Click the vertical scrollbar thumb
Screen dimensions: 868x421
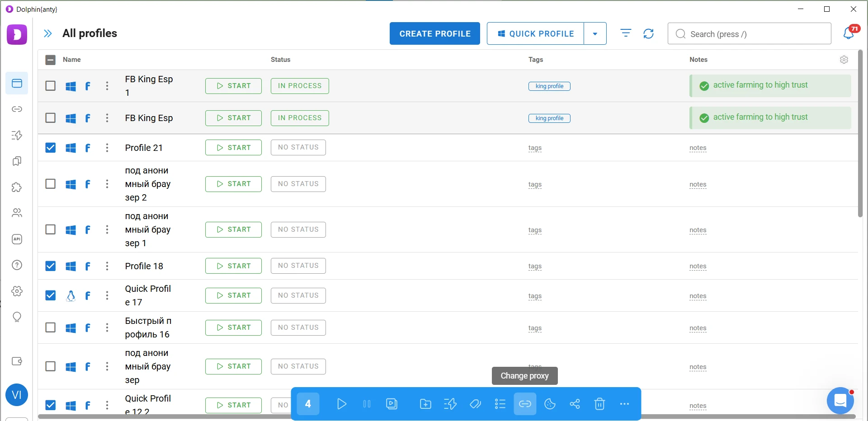point(860,134)
